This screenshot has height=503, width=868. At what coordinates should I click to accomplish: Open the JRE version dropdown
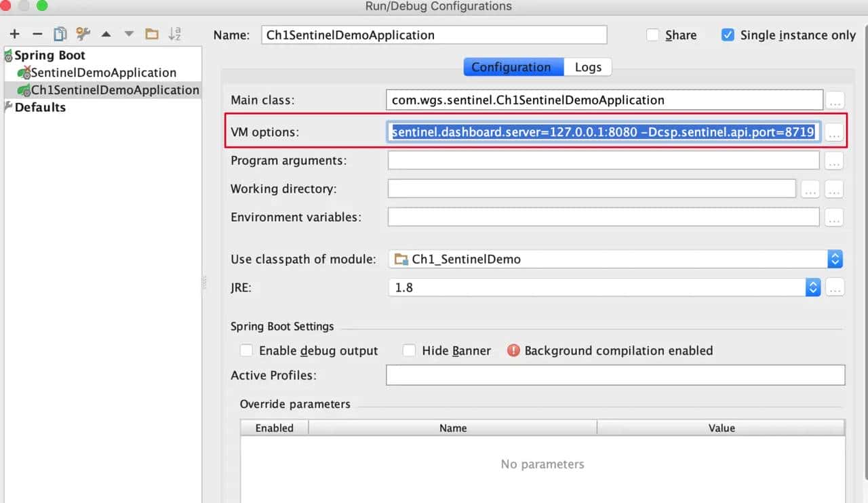(812, 287)
